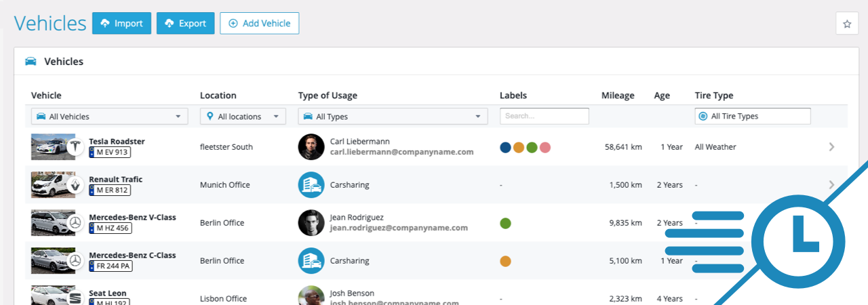Click the Carsharing icon in Renault Trafic row

click(x=311, y=185)
